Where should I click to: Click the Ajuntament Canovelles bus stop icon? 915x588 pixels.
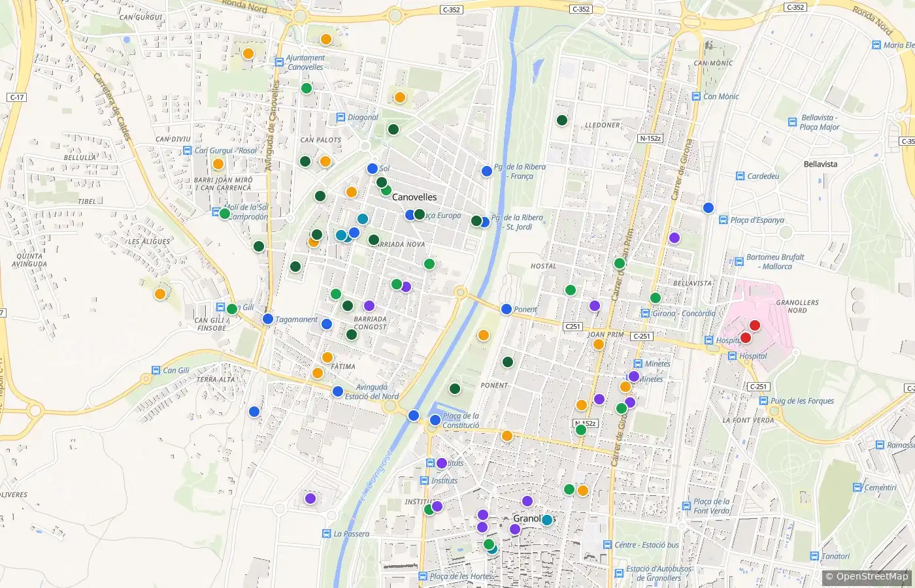coord(279,62)
